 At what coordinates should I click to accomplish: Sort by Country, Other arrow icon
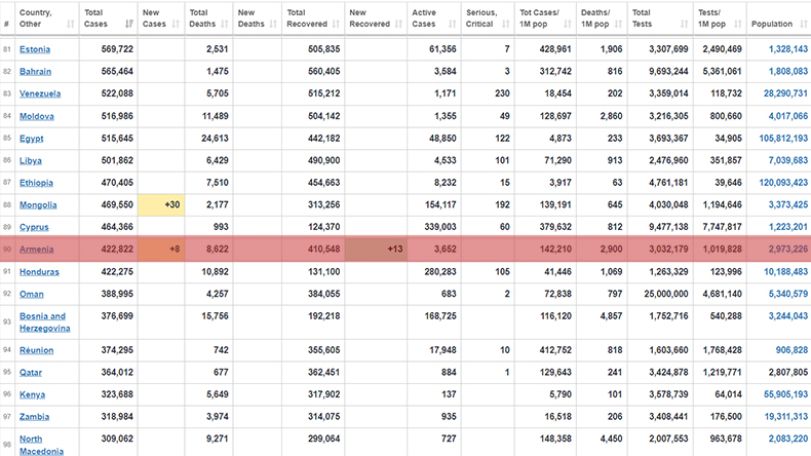point(70,24)
